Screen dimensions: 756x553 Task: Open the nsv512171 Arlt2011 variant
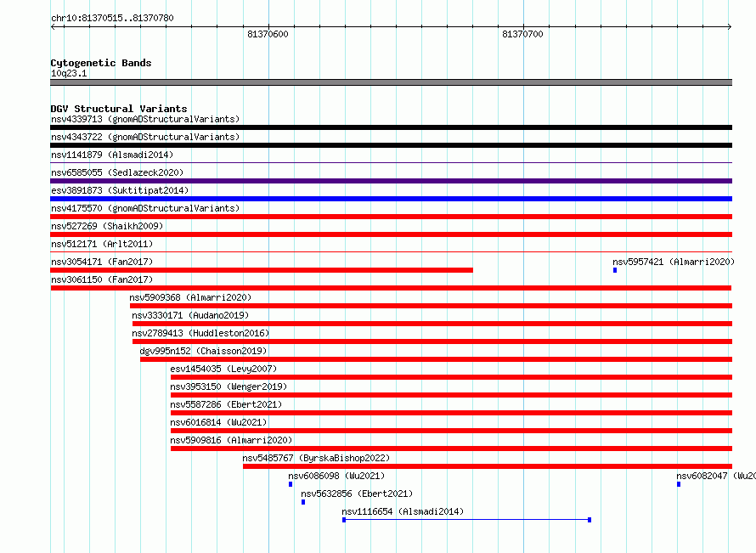click(x=102, y=244)
